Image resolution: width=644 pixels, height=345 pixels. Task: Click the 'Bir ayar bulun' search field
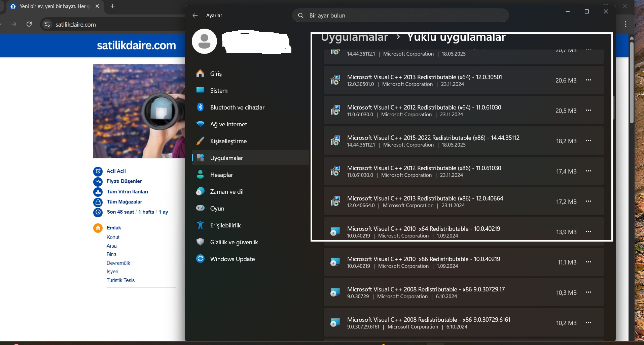[x=400, y=15]
